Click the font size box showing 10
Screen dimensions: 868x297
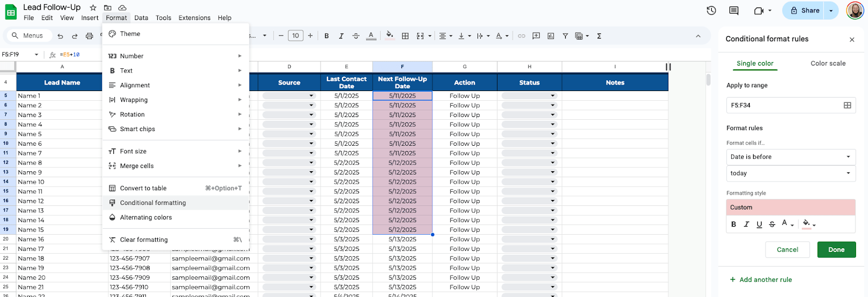tap(296, 36)
